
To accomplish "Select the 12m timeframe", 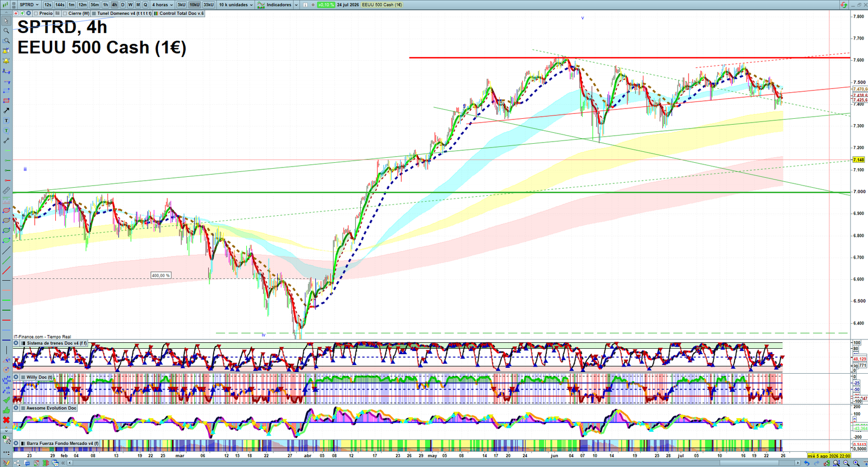I will point(82,5).
